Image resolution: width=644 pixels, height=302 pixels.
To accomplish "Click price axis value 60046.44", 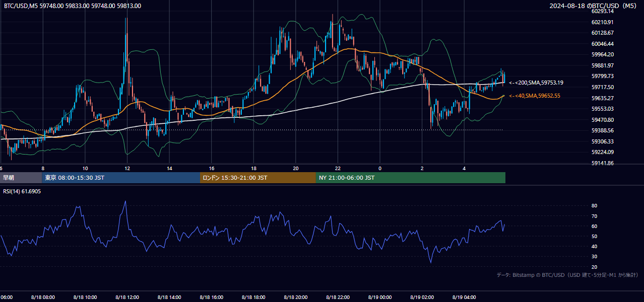I will coord(603,44).
